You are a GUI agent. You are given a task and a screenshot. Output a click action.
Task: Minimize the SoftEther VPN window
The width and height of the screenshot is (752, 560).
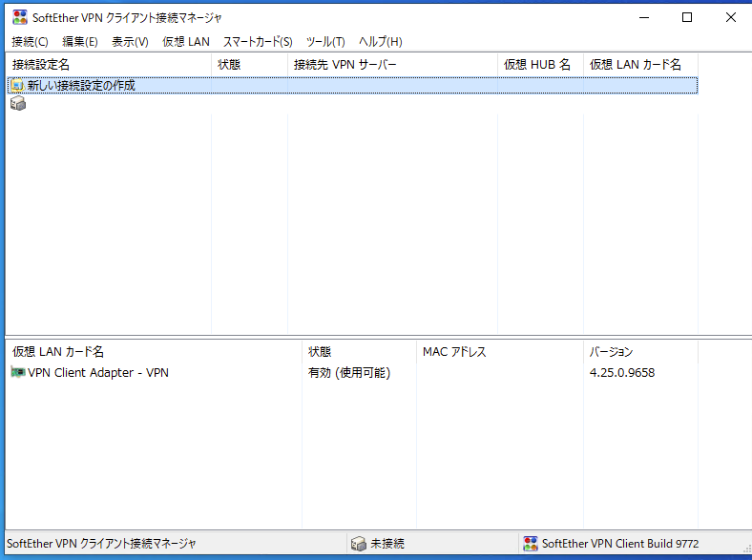point(643,17)
